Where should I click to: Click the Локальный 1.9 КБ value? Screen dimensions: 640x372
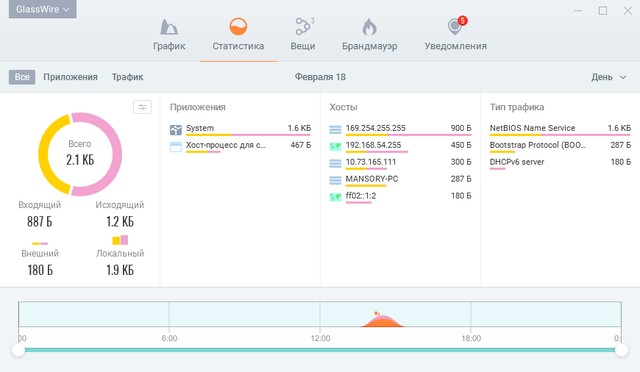(x=120, y=270)
